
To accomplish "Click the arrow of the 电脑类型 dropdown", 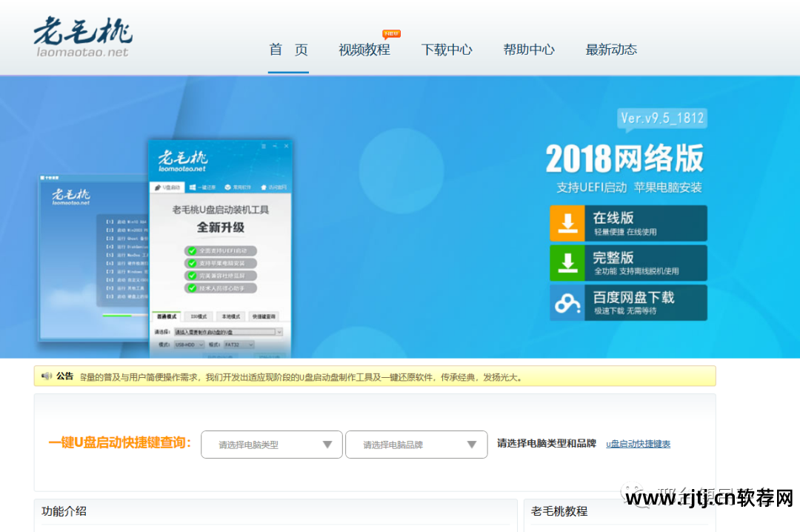I will point(327,445).
